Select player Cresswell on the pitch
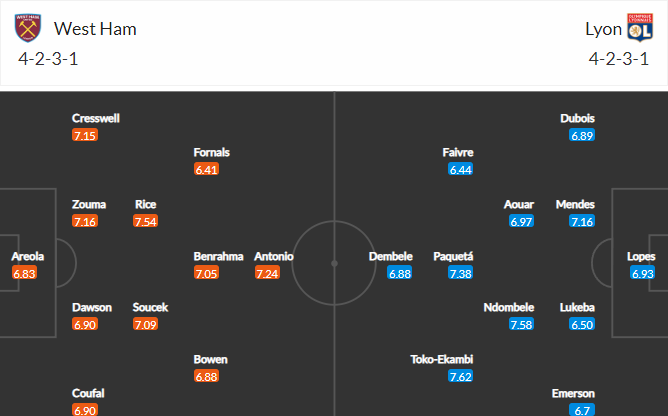 click(96, 118)
